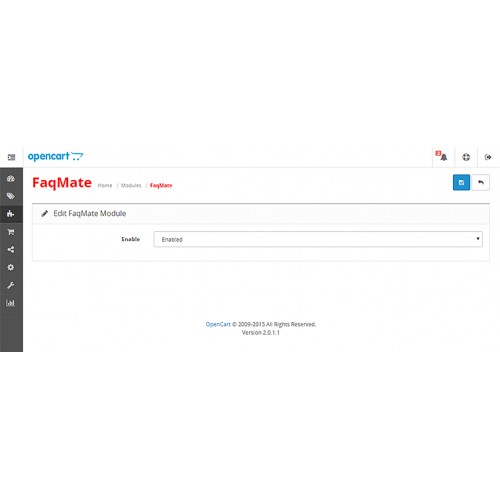
Task: Go to Home breadcrumb link
Action: point(105,185)
